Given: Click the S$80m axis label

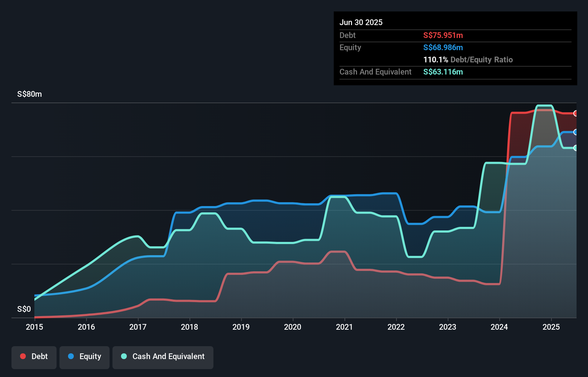Looking at the screenshot, I should tap(29, 94).
